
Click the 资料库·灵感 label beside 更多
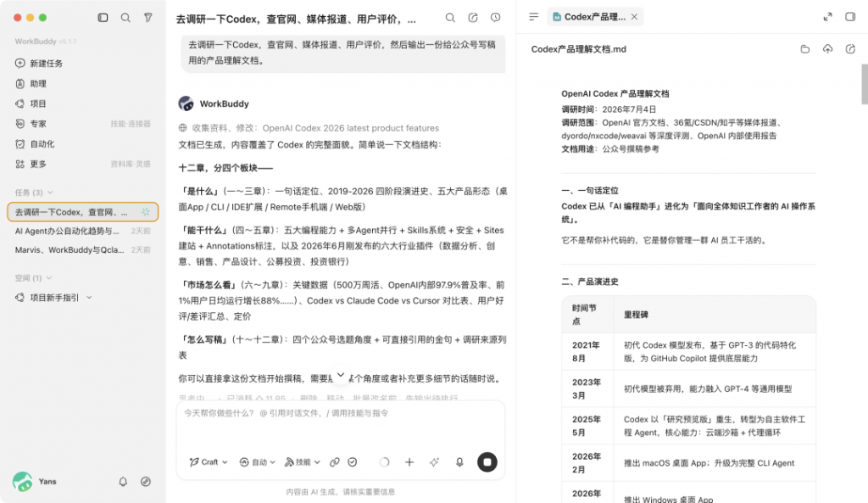(x=130, y=164)
